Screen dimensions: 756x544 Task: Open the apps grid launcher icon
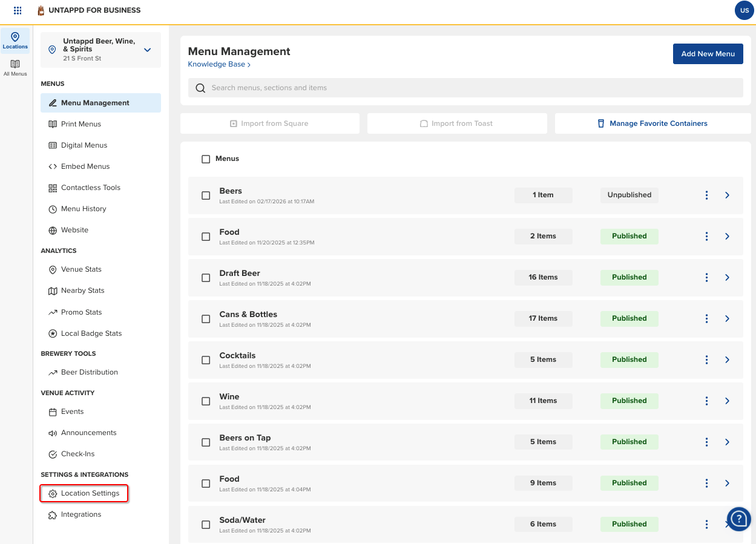pos(18,10)
